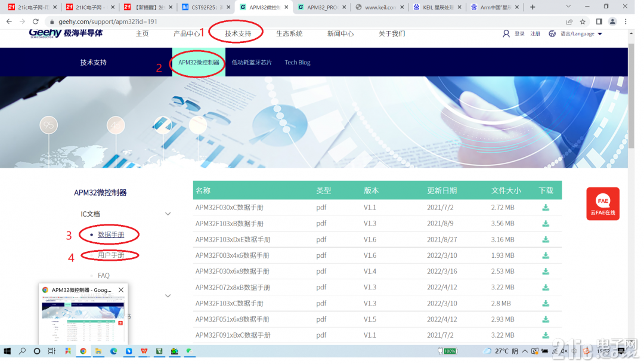This screenshot has height=364, width=644.
Task: Open the Chrome three-dot menu
Action: click(626, 21)
